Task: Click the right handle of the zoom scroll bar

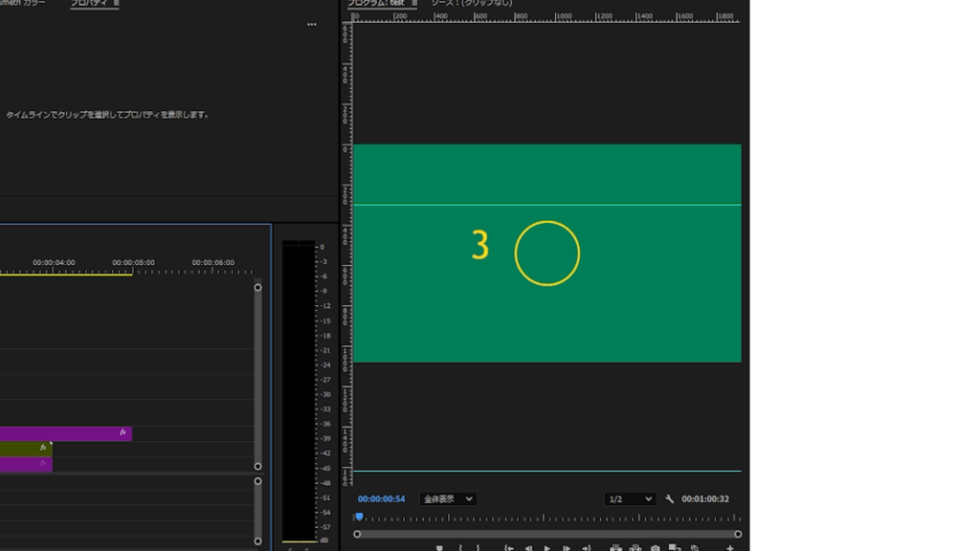Action: 738,534
